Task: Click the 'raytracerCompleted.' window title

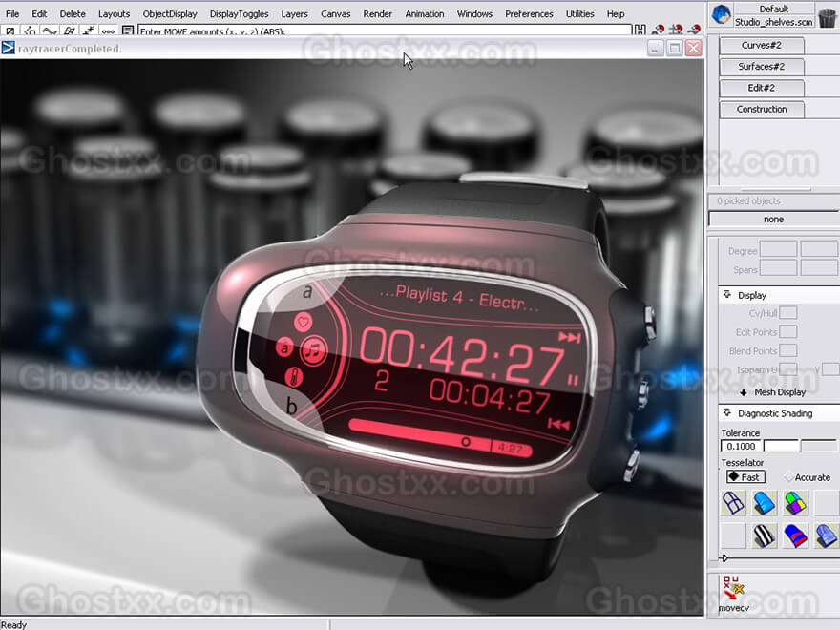Action: click(x=70, y=49)
